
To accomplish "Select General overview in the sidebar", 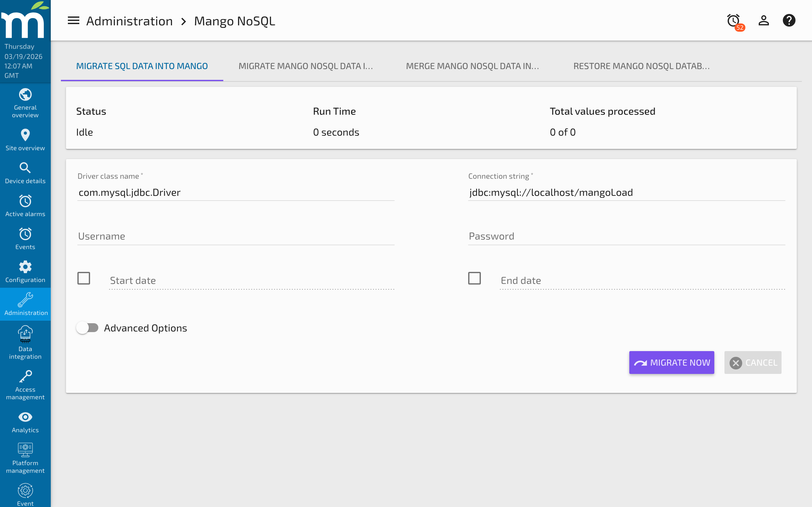I will coord(25,102).
